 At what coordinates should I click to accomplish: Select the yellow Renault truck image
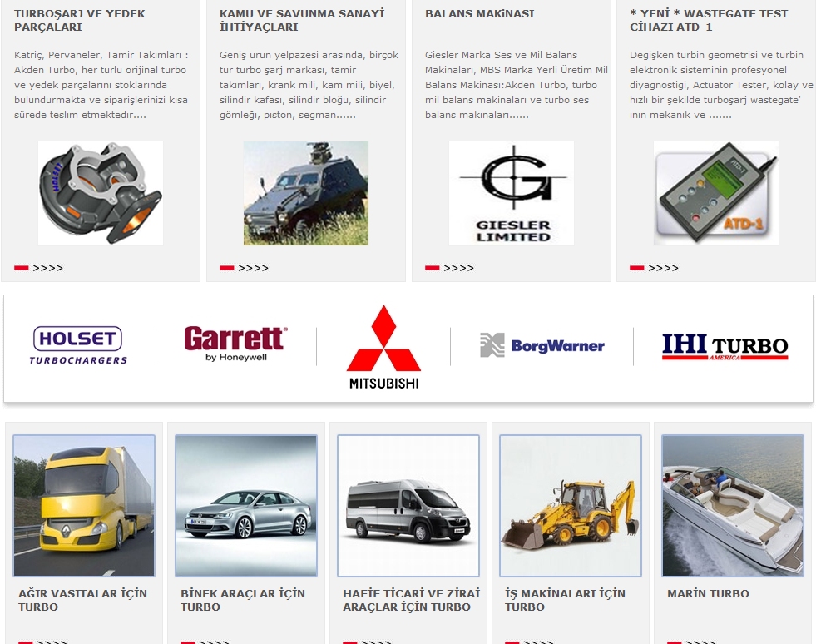(84, 506)
